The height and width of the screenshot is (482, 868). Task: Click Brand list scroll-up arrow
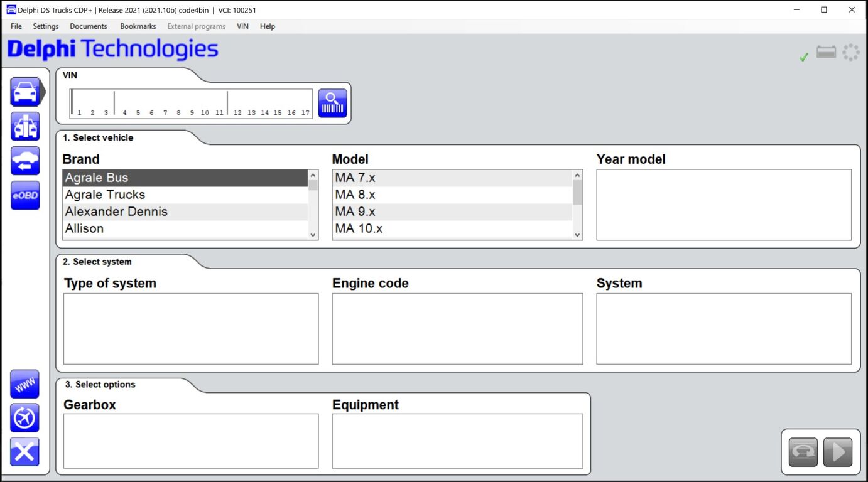(313, 175)
